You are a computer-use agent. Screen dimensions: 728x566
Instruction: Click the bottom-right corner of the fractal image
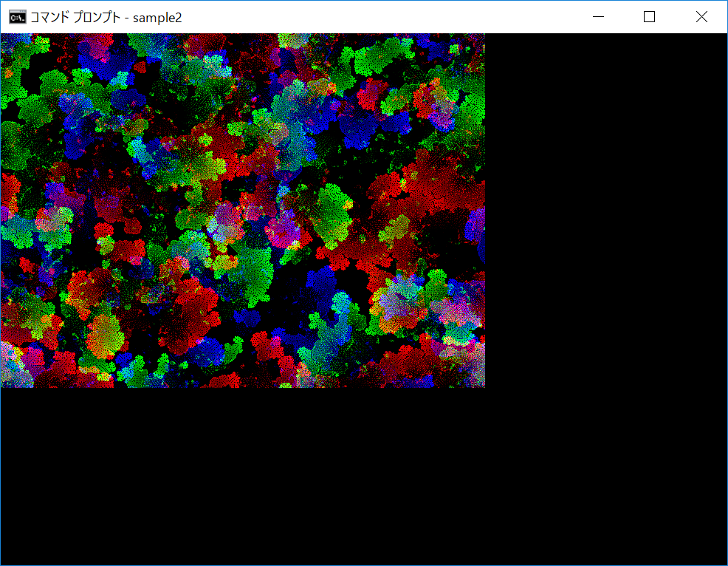click(482, 384)
